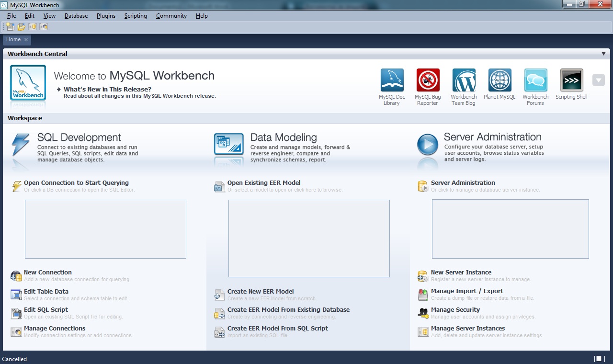Close the Home tab
613x364 pixels.
26,40
